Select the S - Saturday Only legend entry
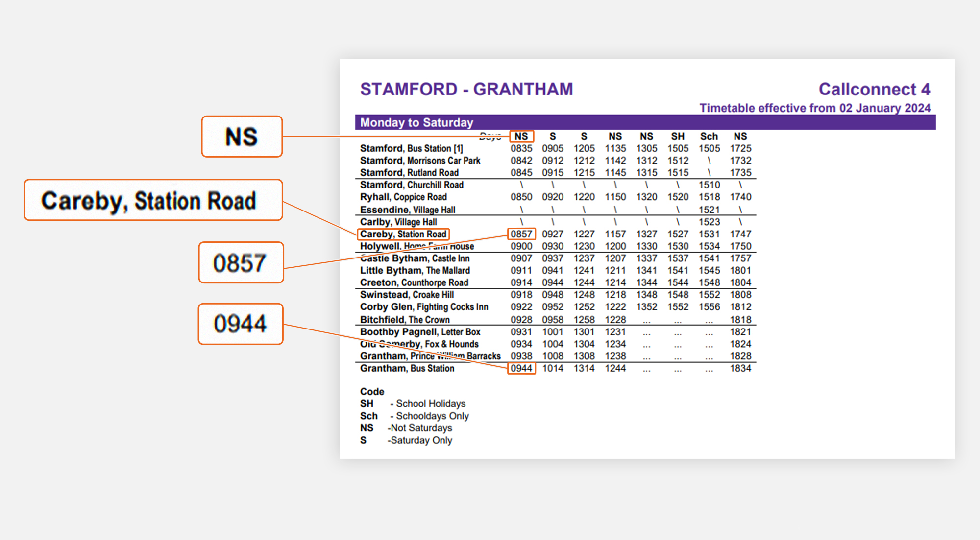Image resolution: width=980 pixels, height=540 pixels. pos(406,440)
